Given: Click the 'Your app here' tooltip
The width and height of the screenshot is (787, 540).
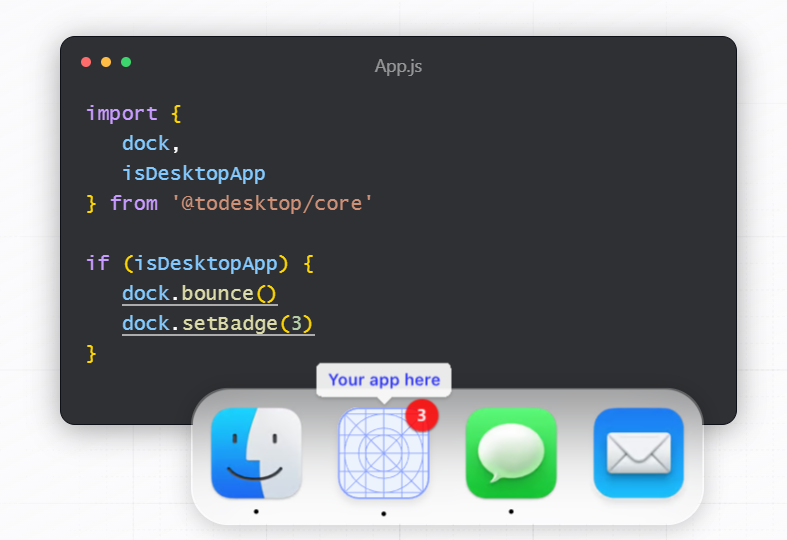Looking at the screenshot, I should (384, 380).
